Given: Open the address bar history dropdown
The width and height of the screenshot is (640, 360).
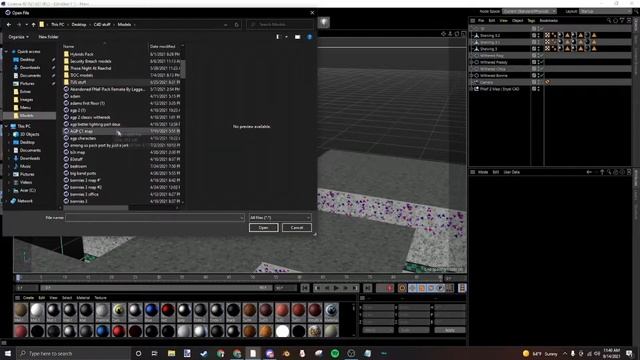Looking at the screenshot, I should (x=226, y=24).
